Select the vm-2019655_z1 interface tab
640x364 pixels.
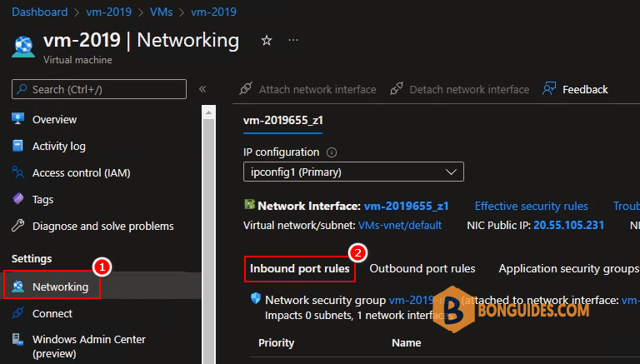tap(282, 121)
